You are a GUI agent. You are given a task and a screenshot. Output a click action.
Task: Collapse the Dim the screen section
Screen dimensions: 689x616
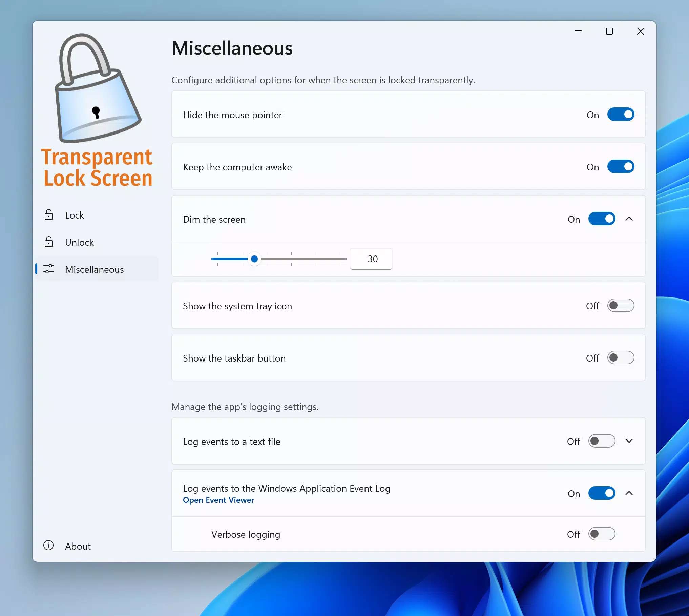coord(629,219)
